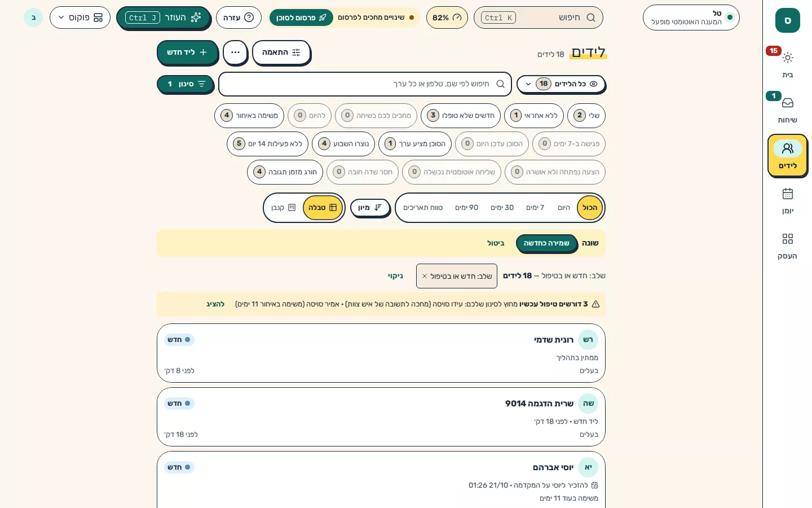Open the התאמה sliders customization button
This screenshot has height=508, width=812.
(x=281, y=52)
